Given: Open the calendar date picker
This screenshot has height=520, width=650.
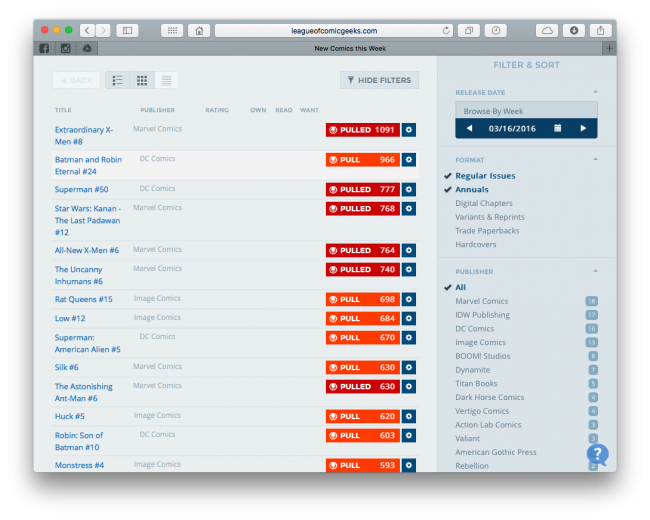Looking at the screenshot, I should [x=558, y=128].
